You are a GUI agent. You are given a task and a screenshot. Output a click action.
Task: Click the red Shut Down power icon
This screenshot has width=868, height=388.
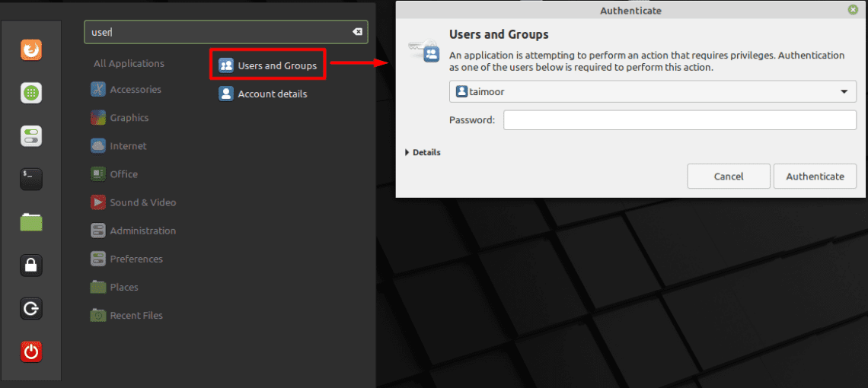click(31, 351)
